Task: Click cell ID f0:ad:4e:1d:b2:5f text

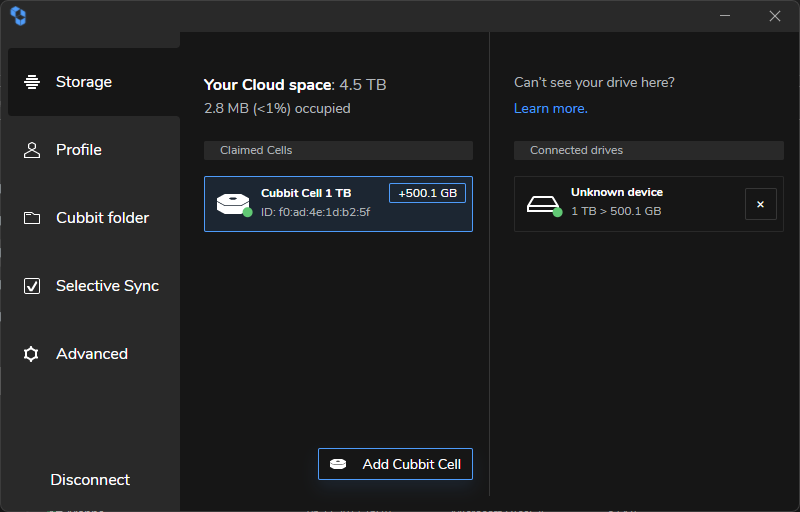Action: pyautogui.click(x=315, y=212)
